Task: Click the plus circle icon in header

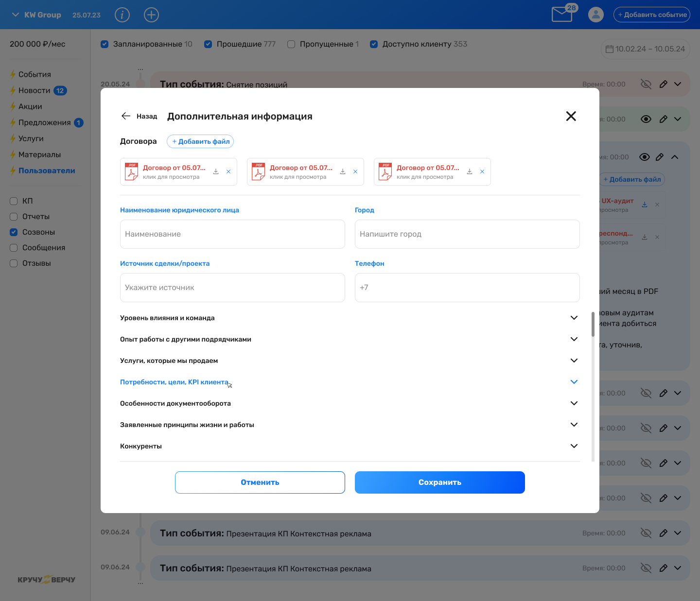Action: [x=152, y=15]
